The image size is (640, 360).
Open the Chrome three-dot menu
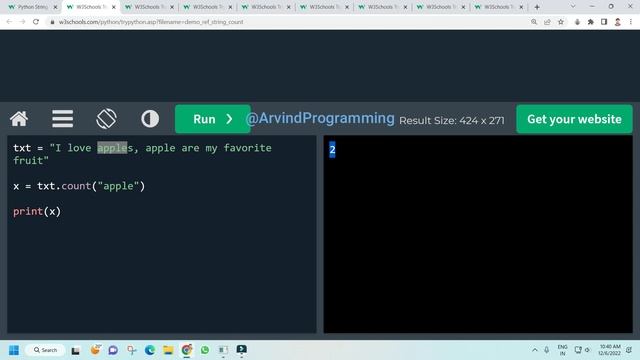pos(631,22)
